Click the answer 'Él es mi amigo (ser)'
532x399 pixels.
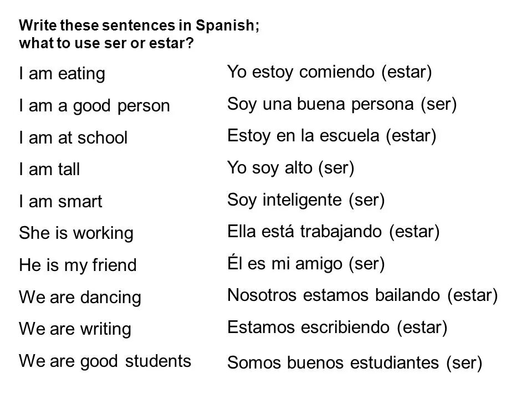[x=306, y=263]
